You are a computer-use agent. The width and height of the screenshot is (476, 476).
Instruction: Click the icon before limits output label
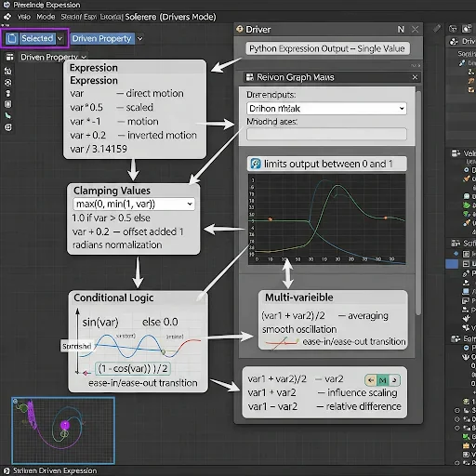click(256, 164)
